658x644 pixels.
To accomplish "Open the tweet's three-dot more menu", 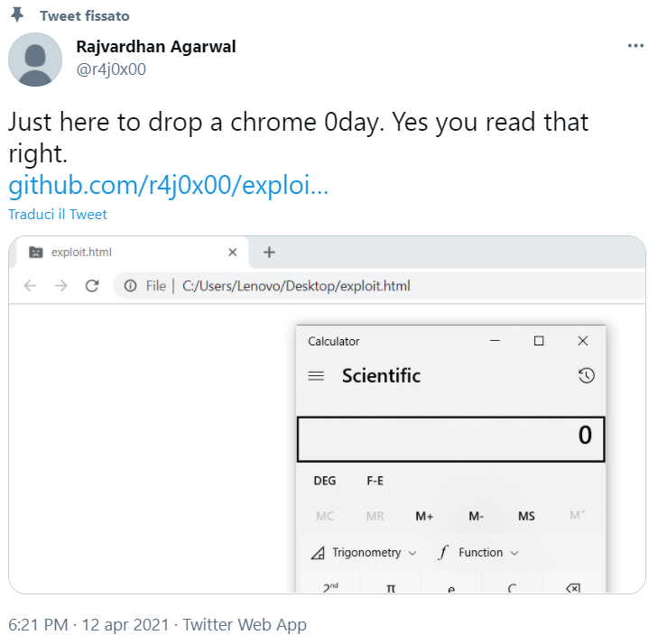I will pos(635,46).
